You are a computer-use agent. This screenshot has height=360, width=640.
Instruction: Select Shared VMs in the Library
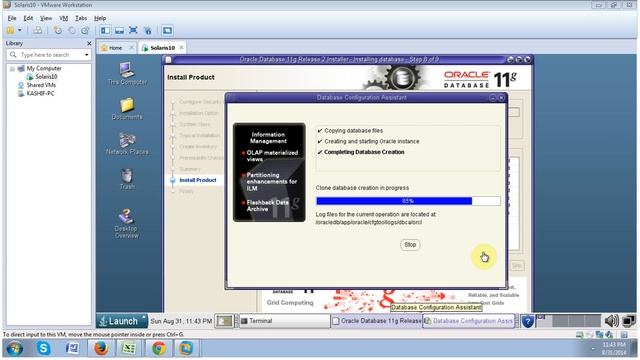point(41,85)
